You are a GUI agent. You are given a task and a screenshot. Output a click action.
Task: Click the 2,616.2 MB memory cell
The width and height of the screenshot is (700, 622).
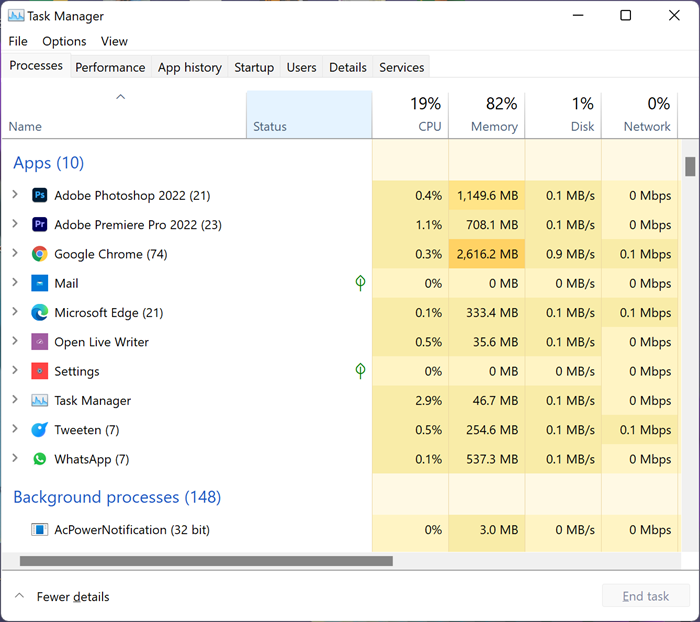pyautogui.click(x=487, y=254)
